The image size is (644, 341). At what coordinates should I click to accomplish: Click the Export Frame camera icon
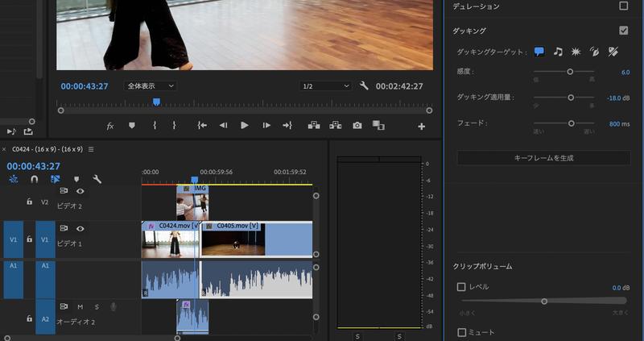[x=357, y=126]
